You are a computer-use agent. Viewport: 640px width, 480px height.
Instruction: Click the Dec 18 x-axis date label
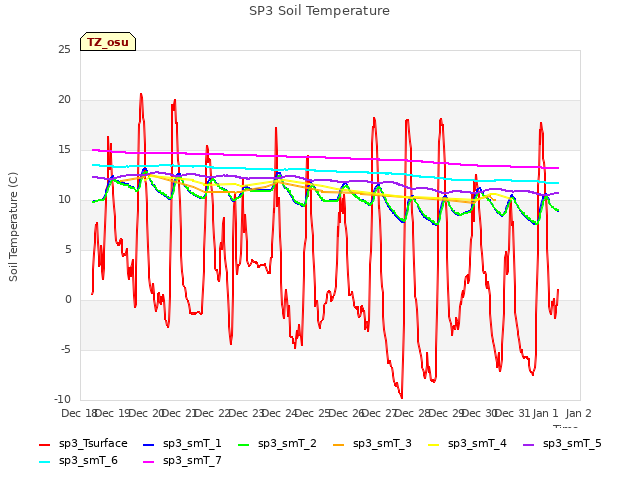(78, 413)
